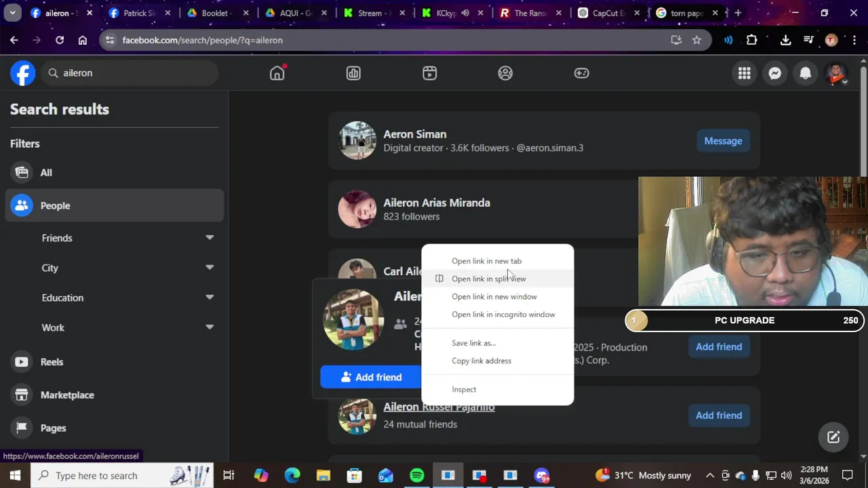The height and width of the screenshot is (488, 868).
Task: Click the install app icon in the address bar
Action: (676, 40)
